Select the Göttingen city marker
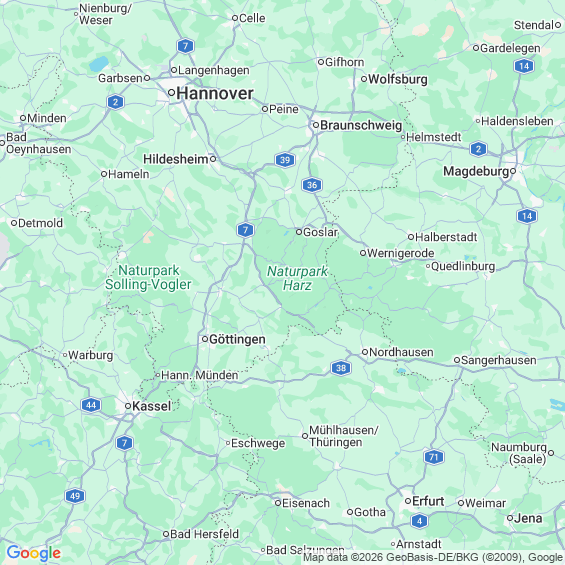 pyautogui.click(x=205, y=339)
